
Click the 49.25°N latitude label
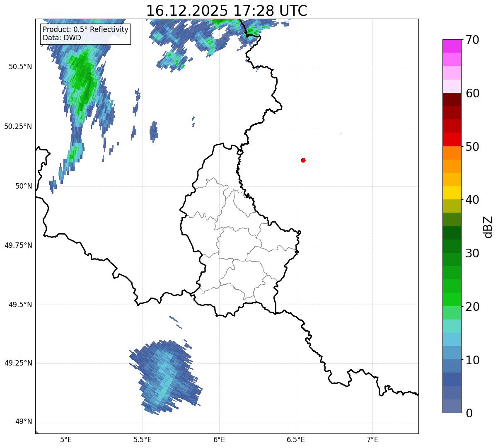click(x=18, y=363)
